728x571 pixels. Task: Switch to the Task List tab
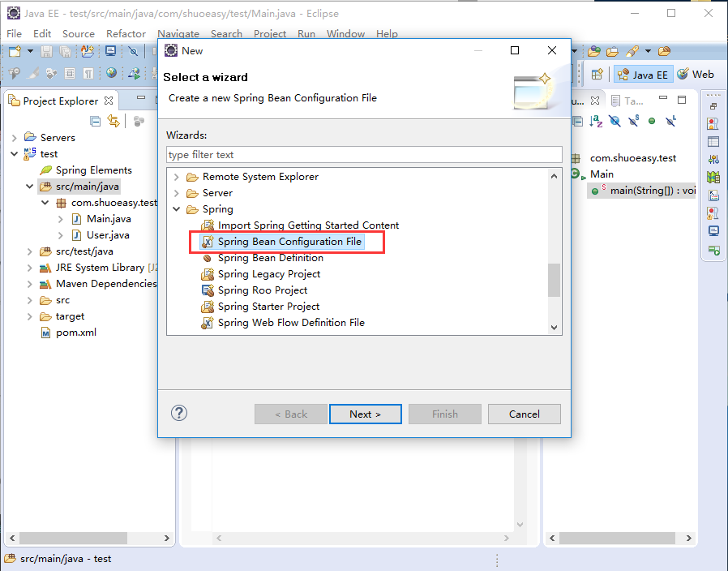point(627,101)
